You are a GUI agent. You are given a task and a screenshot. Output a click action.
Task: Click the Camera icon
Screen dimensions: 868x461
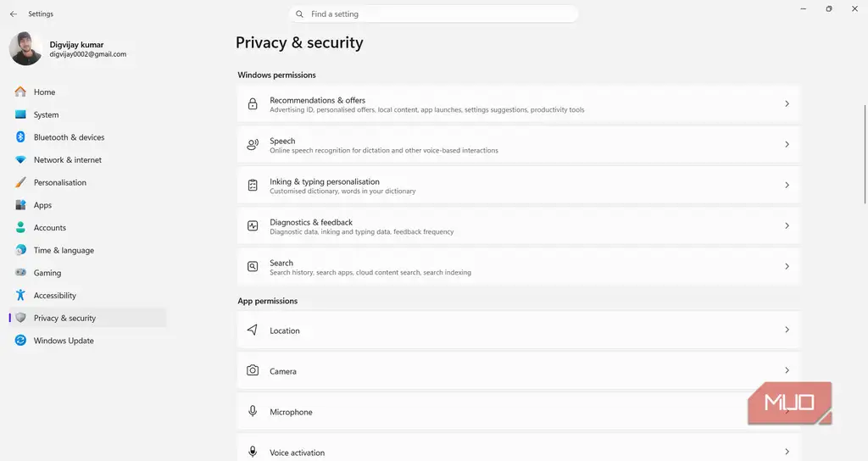(253, 370)
